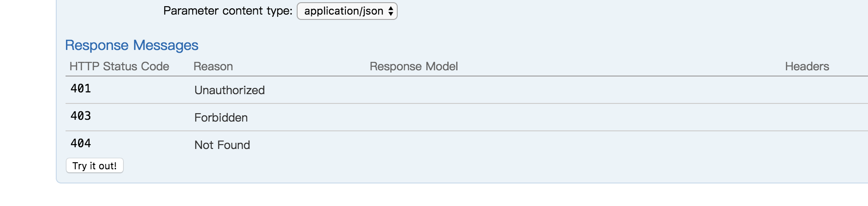The width and height of the screenshot is (868, 206).
Task: Click the Unauthorized reason text
Action: (229, 90)
